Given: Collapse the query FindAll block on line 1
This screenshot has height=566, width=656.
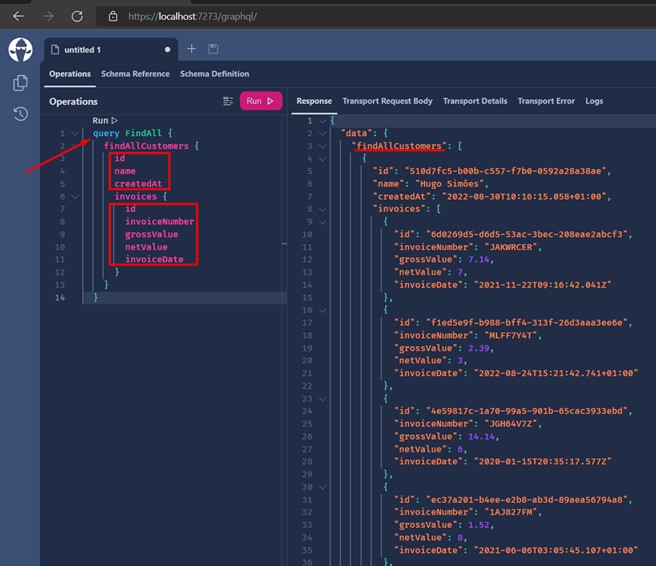Looking at the screenshot, I should (x=75, y=133).
